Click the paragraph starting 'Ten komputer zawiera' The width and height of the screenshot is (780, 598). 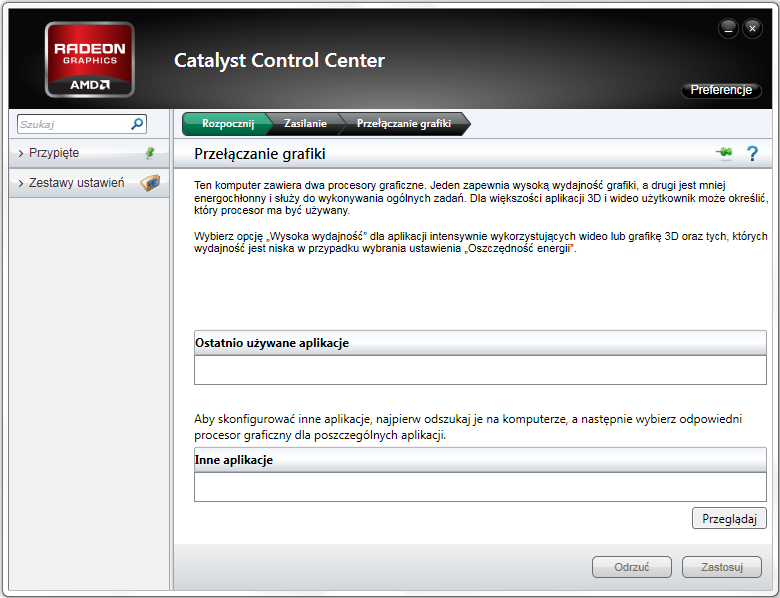[x=481, y=198]
